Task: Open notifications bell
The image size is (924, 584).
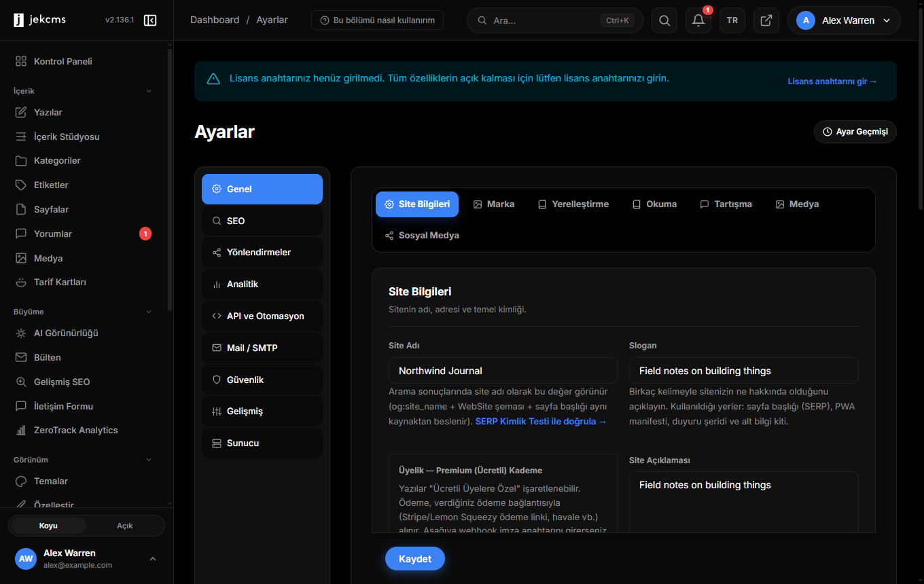Action: pos(698,20)
